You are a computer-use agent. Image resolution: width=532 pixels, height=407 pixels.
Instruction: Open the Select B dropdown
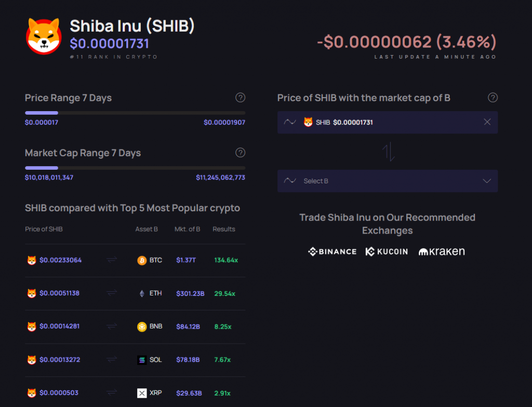388,181
